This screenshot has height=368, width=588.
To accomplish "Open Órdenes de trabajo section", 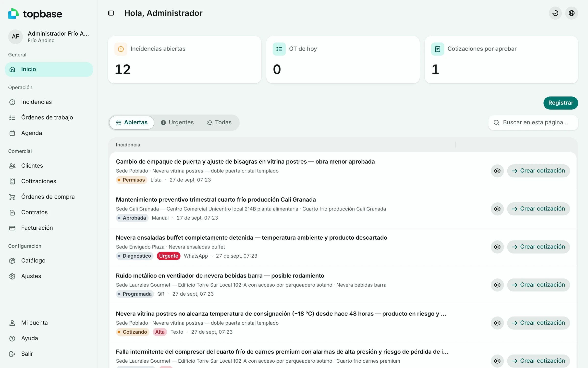I will 49,118.
